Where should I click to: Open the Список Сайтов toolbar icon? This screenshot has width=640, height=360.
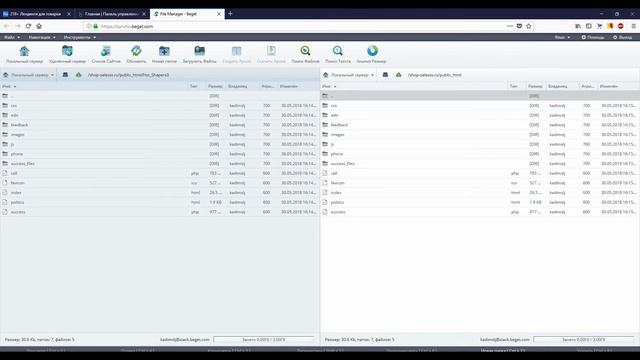106,54
